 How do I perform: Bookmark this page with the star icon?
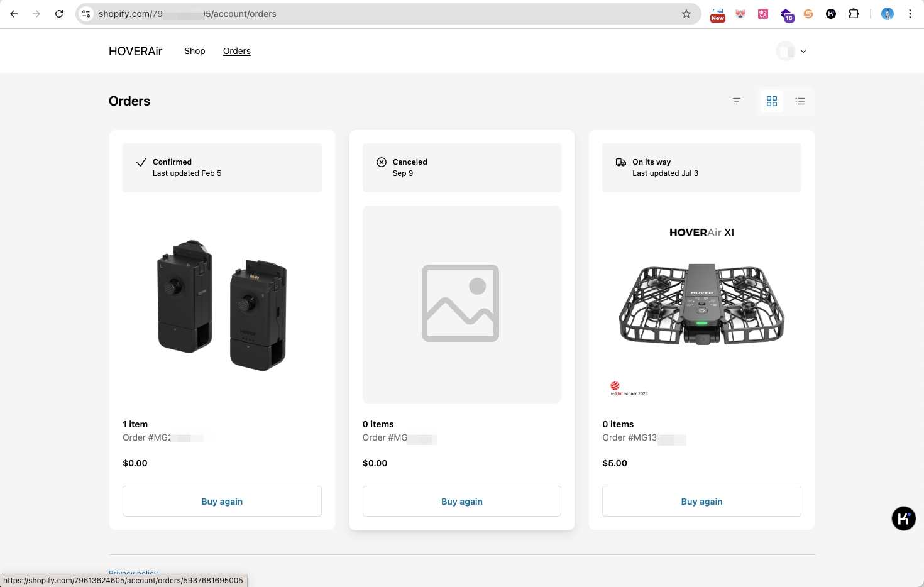(x=686, y=14)
